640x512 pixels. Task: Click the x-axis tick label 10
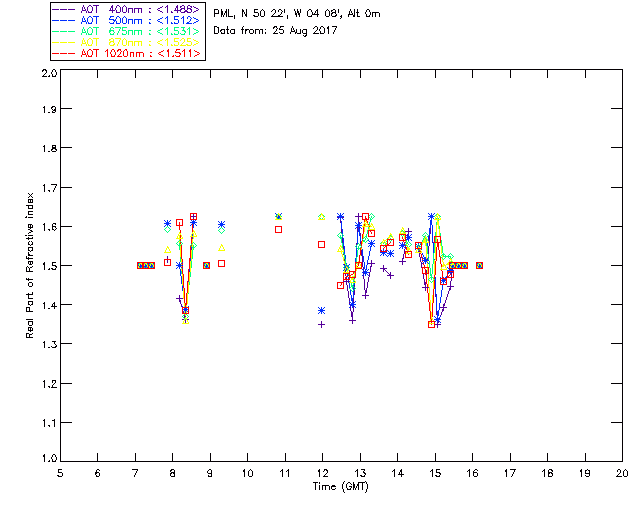(247, 474)
